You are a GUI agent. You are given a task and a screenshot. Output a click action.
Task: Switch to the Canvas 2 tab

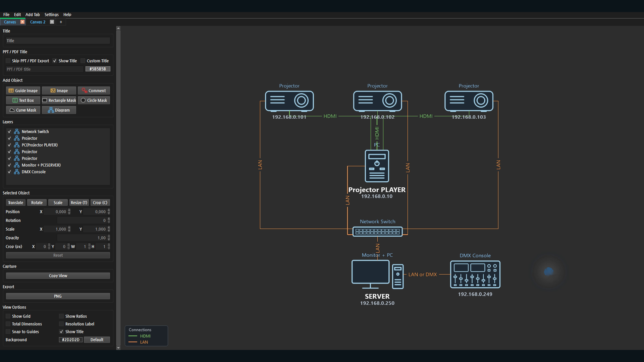click(x=38, y=22)
